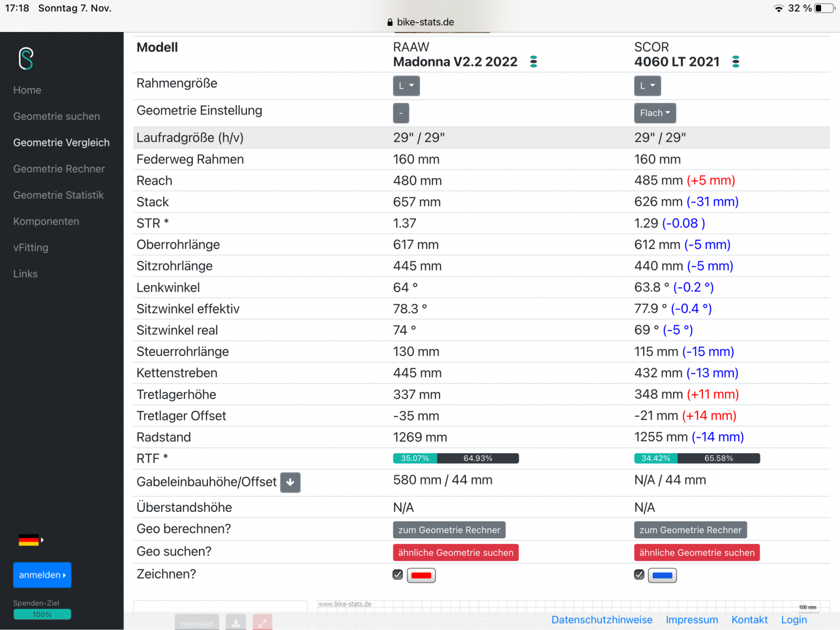Expand Gabeleinbauhöhe/Offset with the arrow button
The image size is (840, 630).
pos(290,482)
